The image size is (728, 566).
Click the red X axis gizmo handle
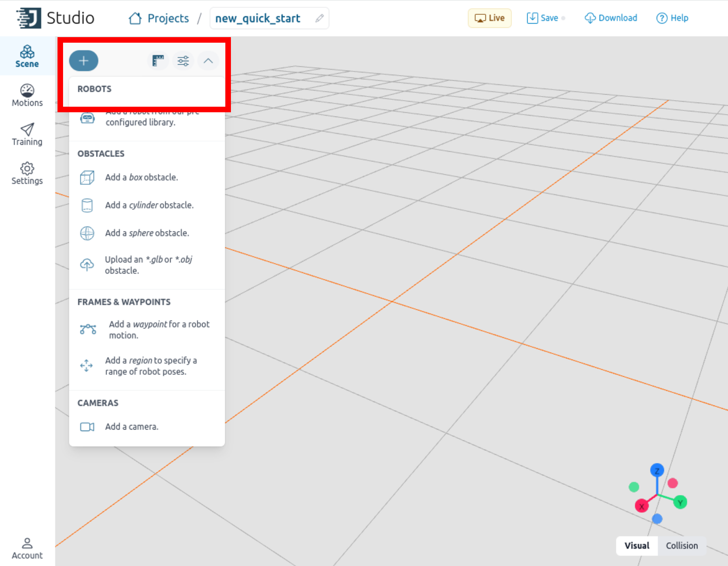tap(642, 506)
